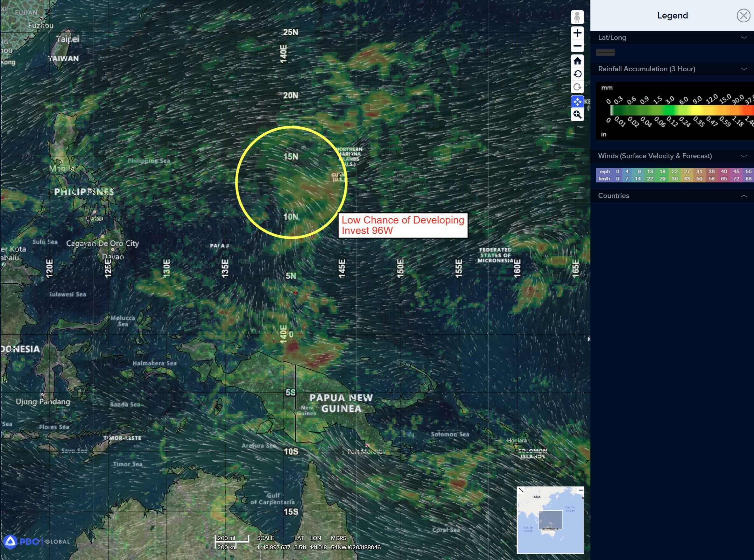Activate the street view pegman icon
Image resolution: width=754 pixels, height=560 pixels.
[577, 17]
